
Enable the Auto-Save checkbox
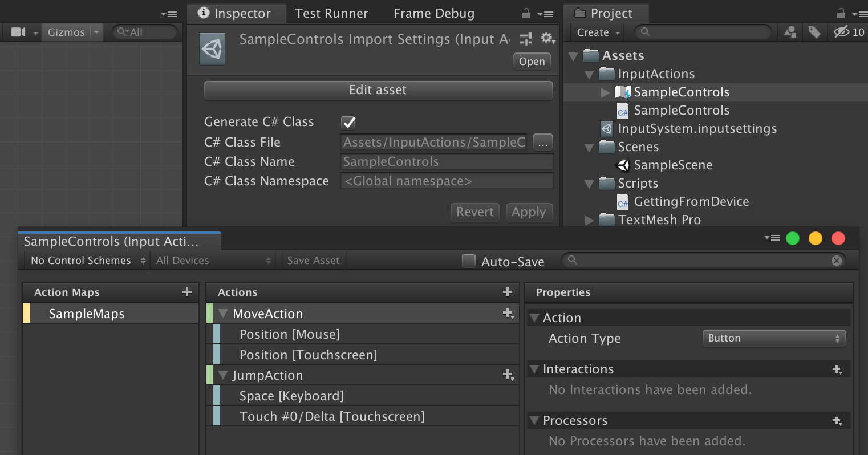point(469,261)
